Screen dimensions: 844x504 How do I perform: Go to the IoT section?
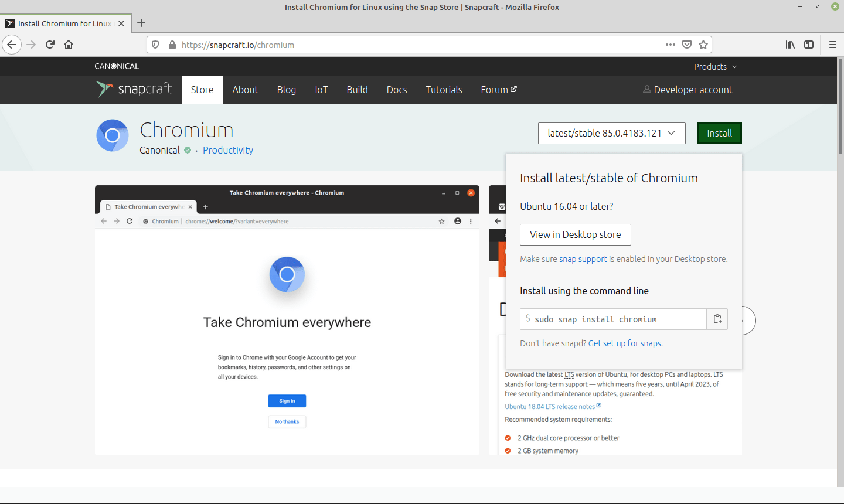[321, 90]
